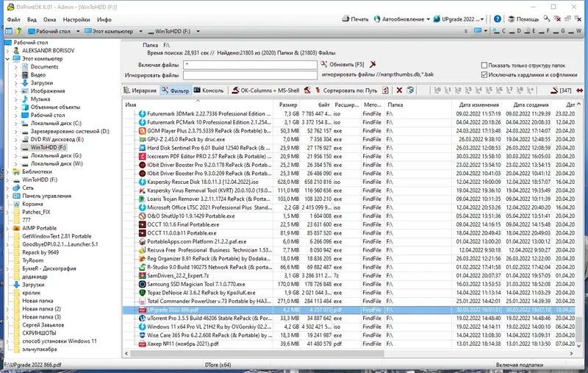Click the Дата изменения column header

(x=477, y=104)
